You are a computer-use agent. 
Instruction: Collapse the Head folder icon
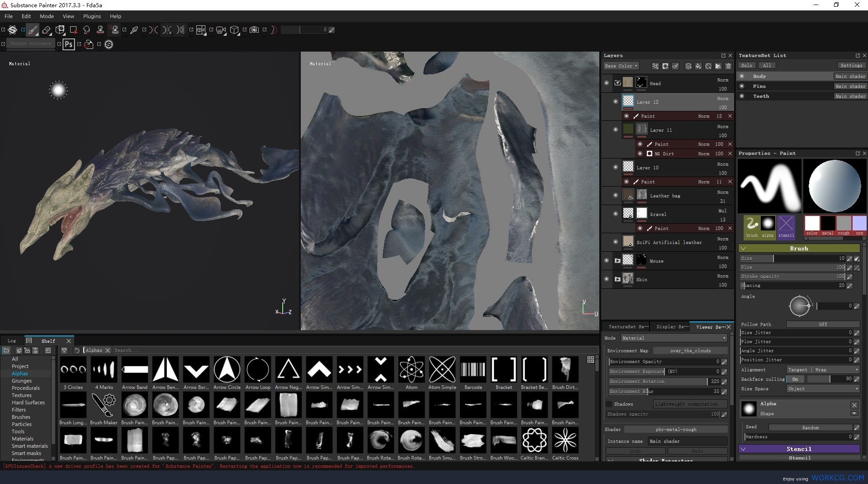(617, 83)
